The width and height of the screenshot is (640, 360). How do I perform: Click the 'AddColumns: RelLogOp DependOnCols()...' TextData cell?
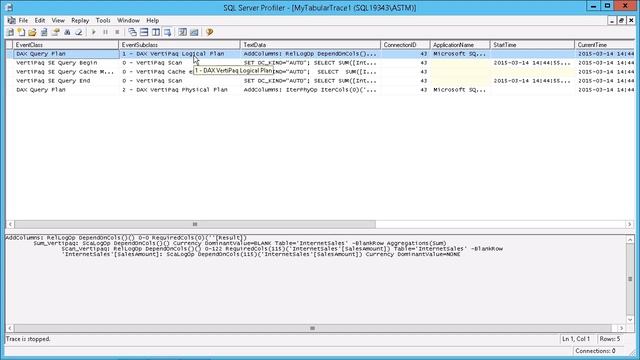coord(310,54)
